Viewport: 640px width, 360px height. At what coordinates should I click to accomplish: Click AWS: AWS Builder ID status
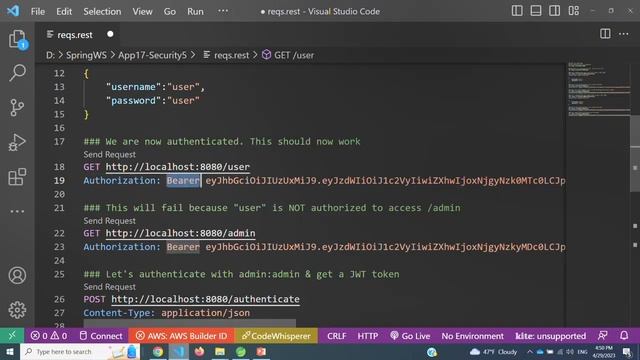(x=181, y=336)
